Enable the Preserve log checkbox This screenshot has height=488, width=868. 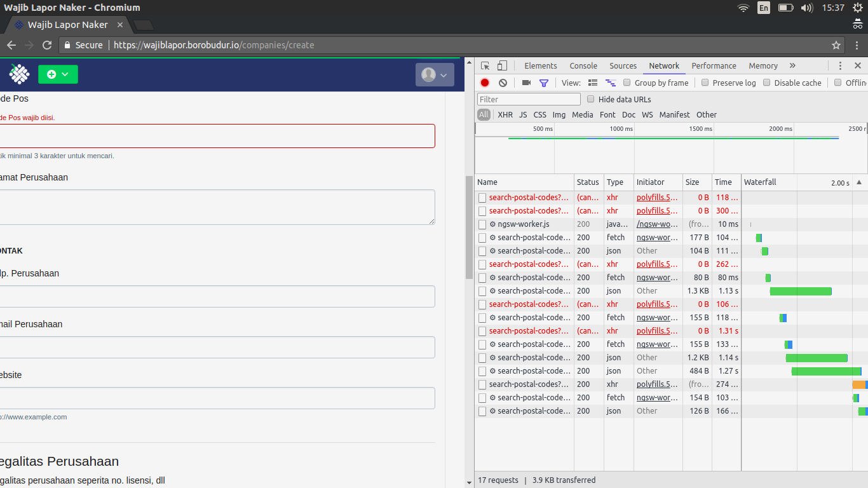point(705,83)
